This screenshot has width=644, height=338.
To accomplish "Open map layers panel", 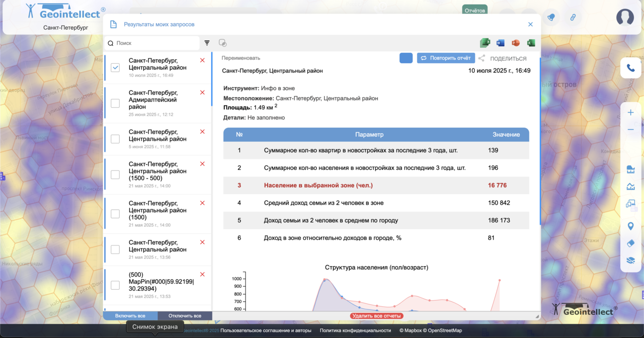I will point(630,261).
